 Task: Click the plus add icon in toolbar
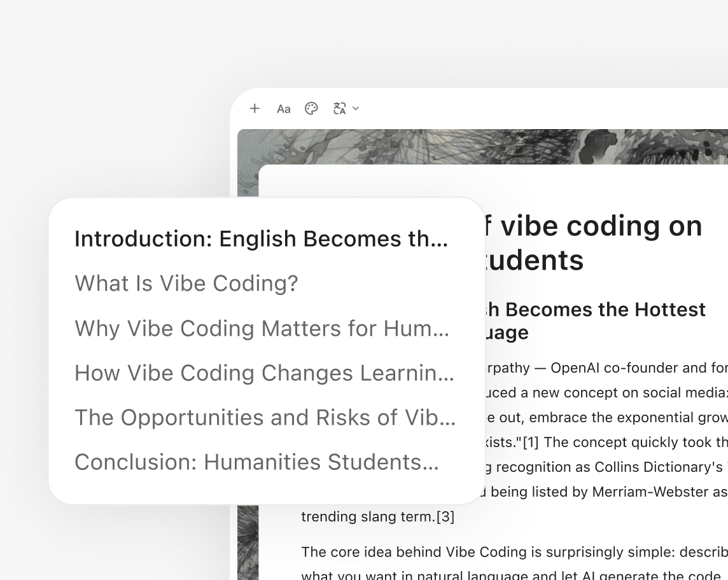coord(255,109)
